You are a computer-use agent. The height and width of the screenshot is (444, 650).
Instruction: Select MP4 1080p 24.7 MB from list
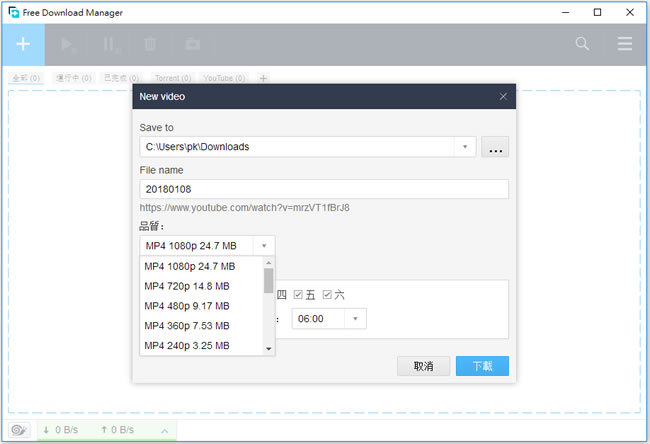201,266
